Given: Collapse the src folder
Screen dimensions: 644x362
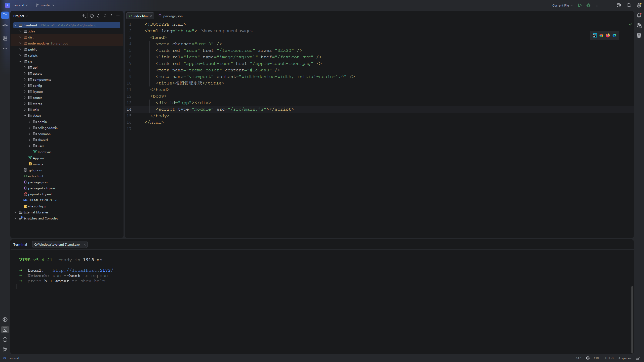Looking at the screenshot, I should 20,61.
